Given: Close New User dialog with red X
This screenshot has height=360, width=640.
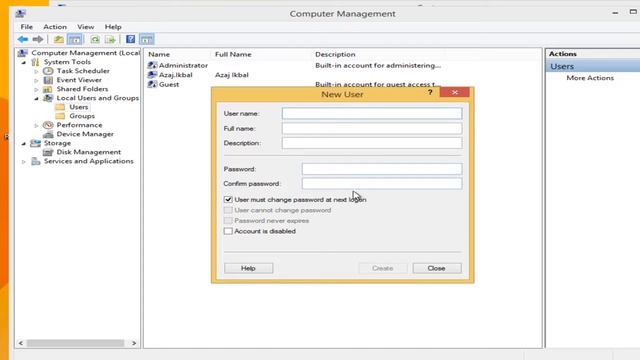Looking at the screenshot, I should tap(455, 92).
